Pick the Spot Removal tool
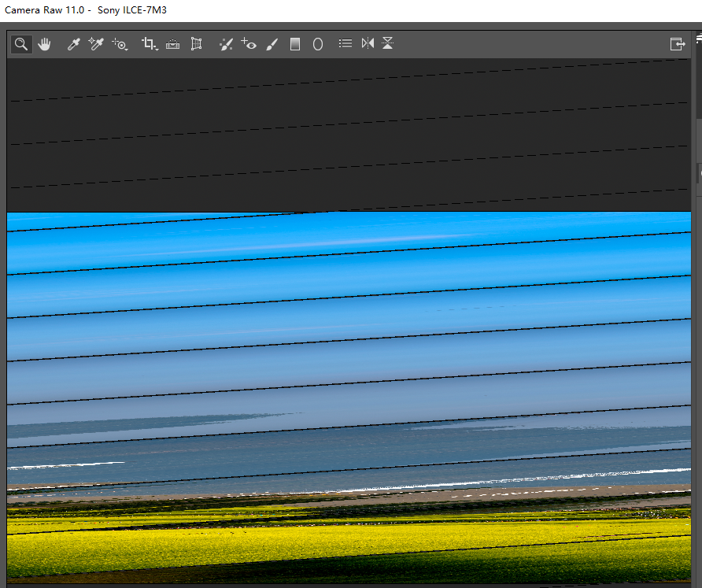This screenshot has width=702, height=588. [226, 44]
